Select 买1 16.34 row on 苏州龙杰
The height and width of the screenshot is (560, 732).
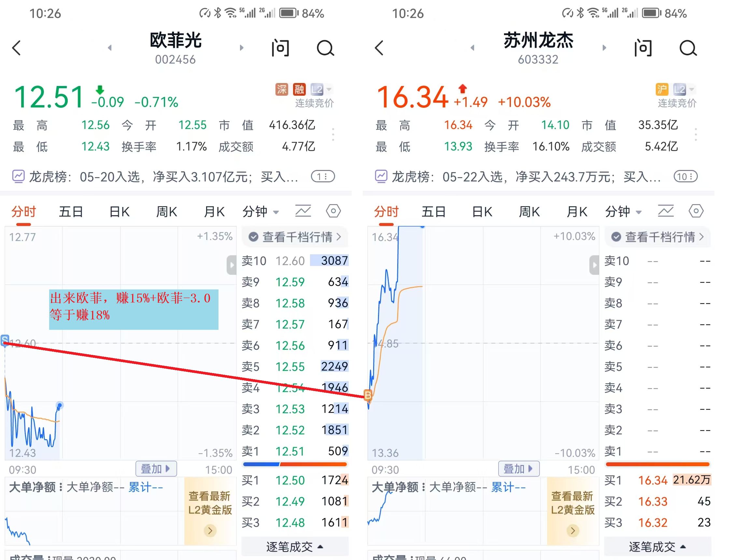click(x=658, y=480)
